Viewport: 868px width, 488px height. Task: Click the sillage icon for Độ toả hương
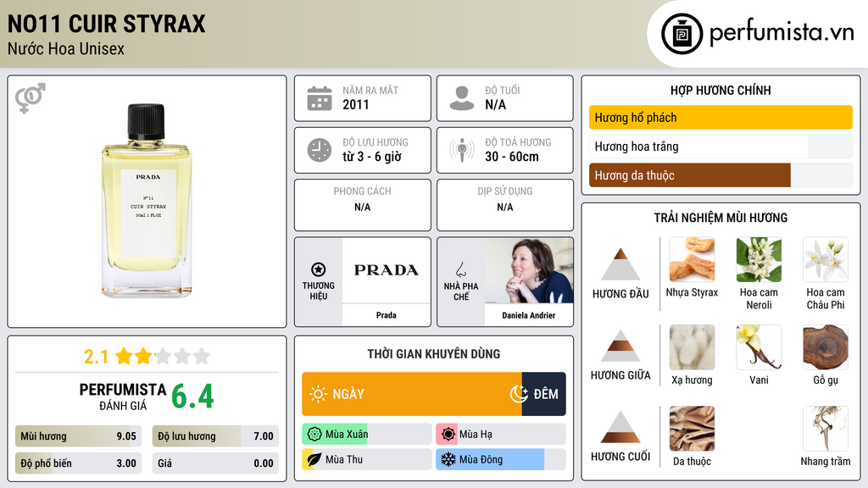point(461,150)
